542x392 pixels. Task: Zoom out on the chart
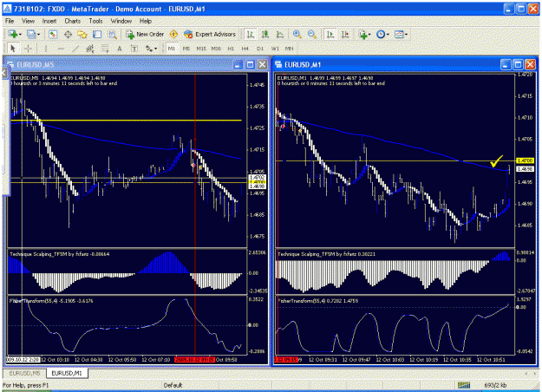pyautogui.click(x=312, y=34)
